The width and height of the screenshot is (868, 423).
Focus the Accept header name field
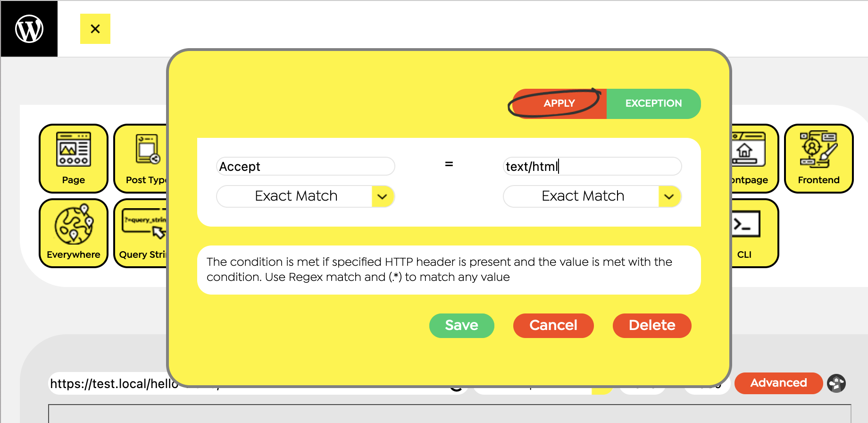pos(305,166)
